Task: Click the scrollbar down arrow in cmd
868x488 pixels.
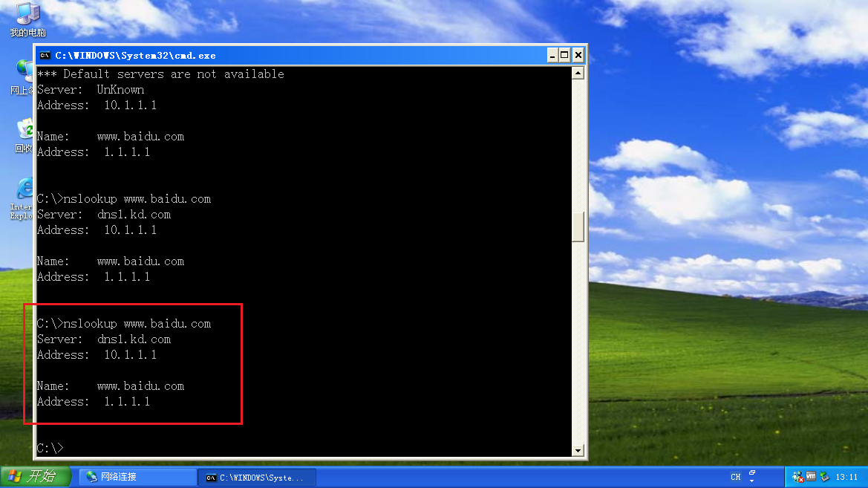Action: tap(578, 450)
